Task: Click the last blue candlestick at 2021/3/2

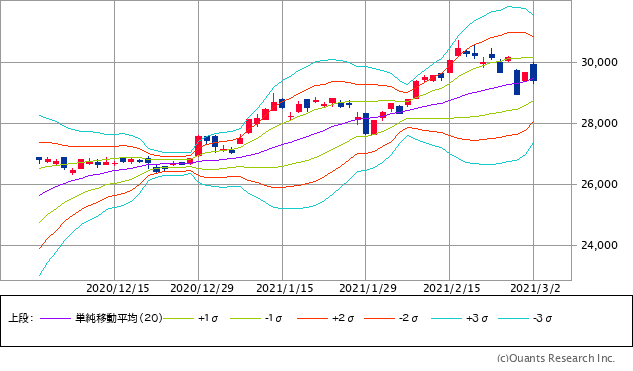Action: click(533, 73)
